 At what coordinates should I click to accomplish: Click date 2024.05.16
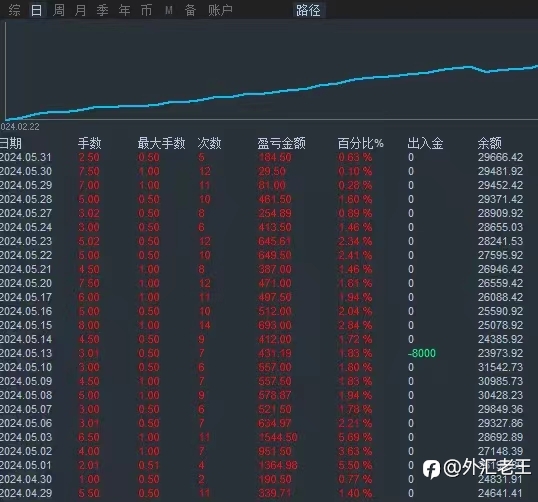(26, 311)
